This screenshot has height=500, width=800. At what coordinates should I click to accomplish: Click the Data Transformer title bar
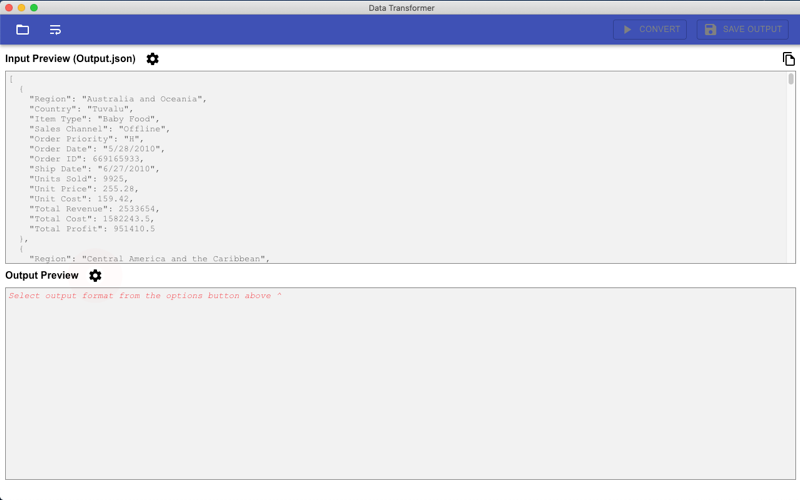click(402, 8)
